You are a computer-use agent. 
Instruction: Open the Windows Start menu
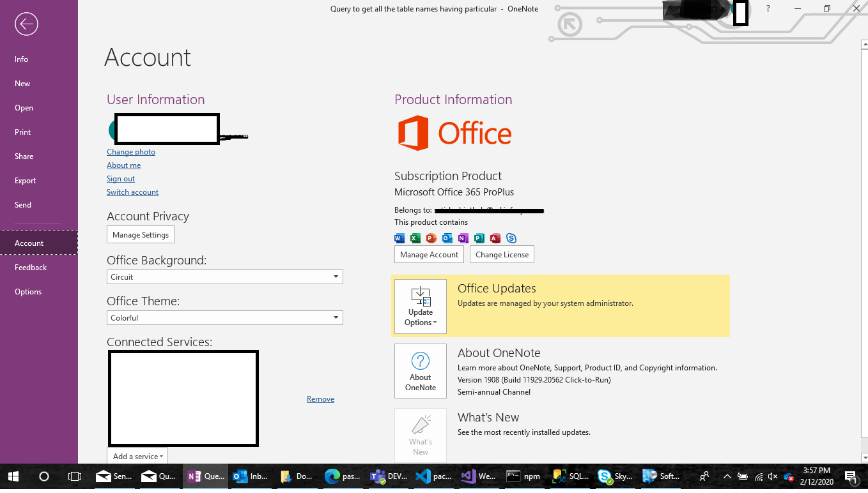pyautogui.click(x=13, y=476)
